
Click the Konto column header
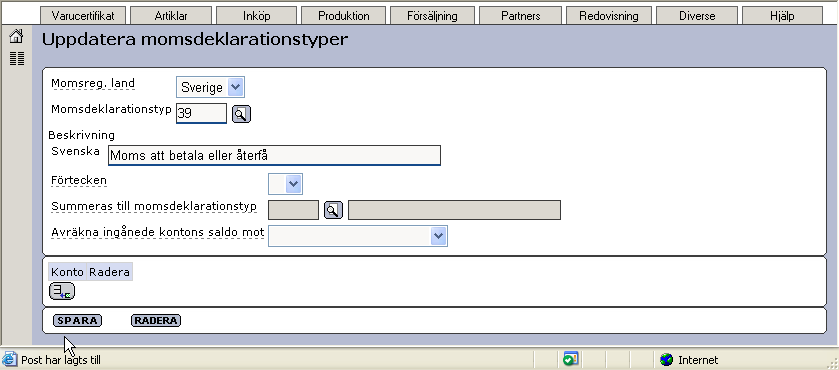67,272
